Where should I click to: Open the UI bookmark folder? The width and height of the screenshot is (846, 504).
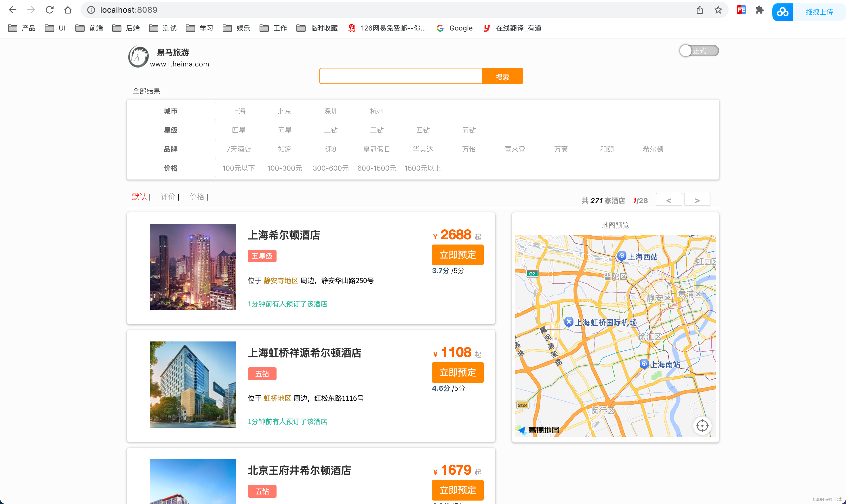tap(55, 28)
